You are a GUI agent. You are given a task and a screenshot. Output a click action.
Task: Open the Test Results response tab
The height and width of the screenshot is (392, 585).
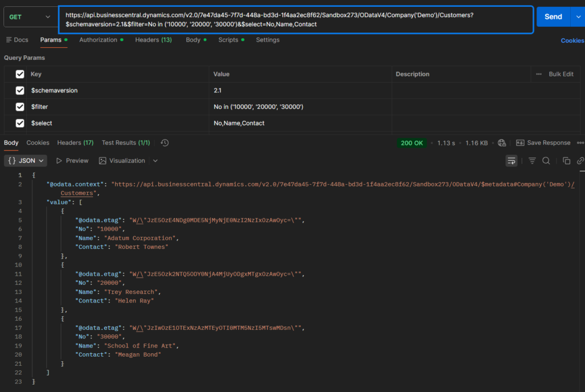125,143
